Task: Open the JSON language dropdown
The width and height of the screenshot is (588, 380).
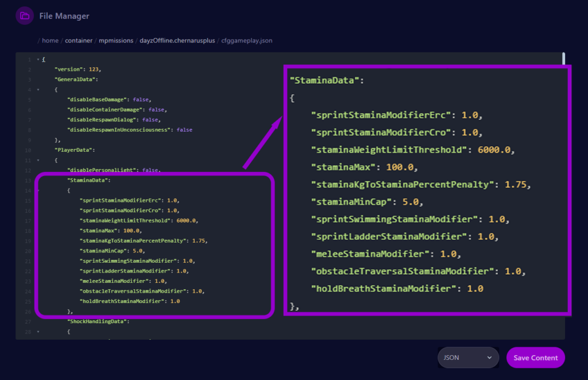Action: tap(467, 358)
